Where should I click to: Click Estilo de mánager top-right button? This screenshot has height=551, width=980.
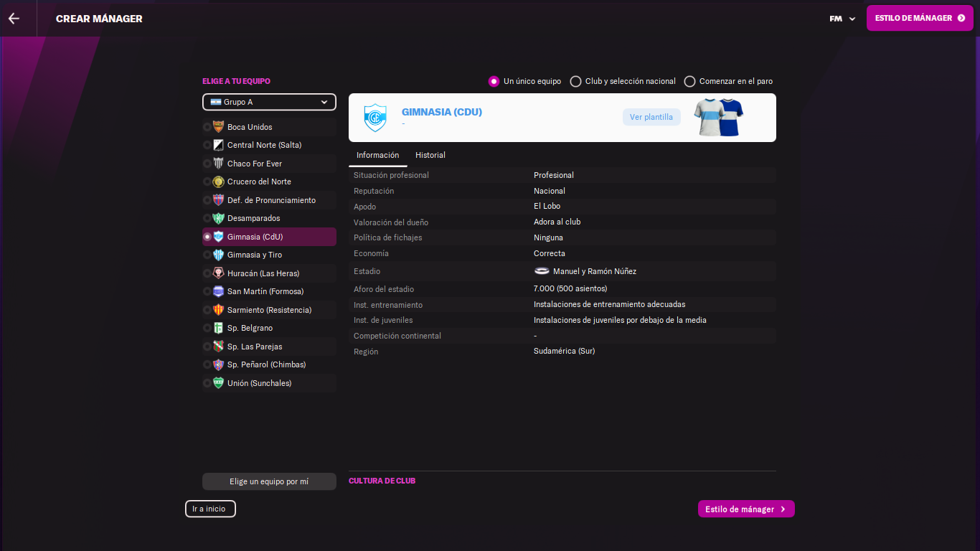tap(920, 18)
